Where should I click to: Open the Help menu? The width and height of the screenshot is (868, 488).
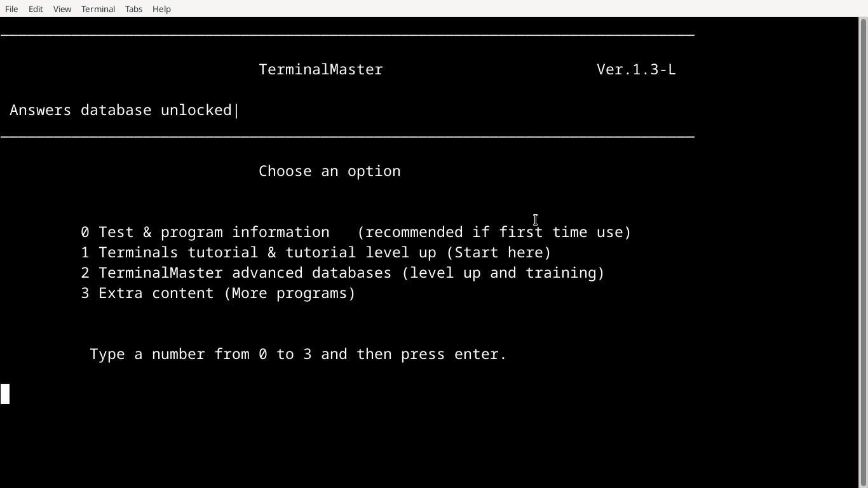point(161,9)
